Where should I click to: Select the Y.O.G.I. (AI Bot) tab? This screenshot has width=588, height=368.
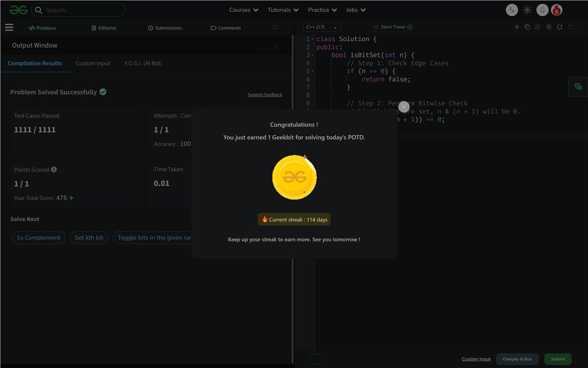tap(143, 63)
